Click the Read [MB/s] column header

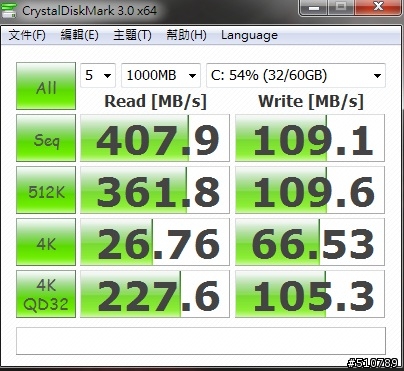[156, 101]
